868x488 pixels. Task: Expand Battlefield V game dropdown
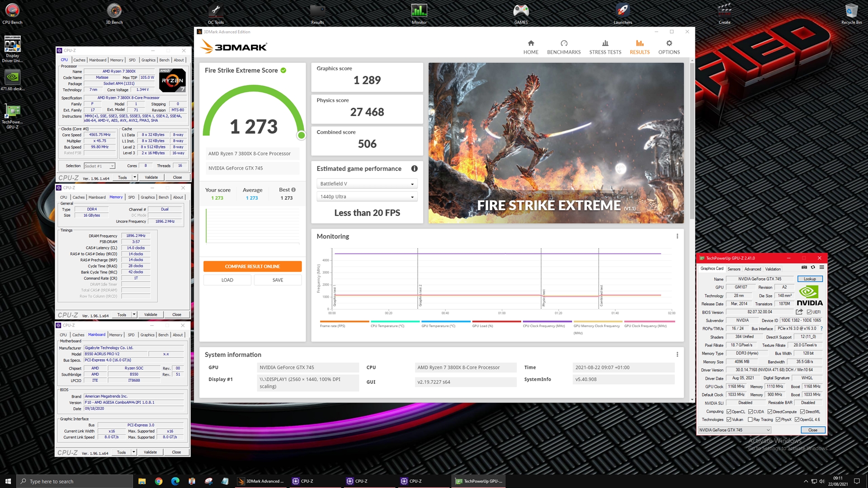pos(367,183)
